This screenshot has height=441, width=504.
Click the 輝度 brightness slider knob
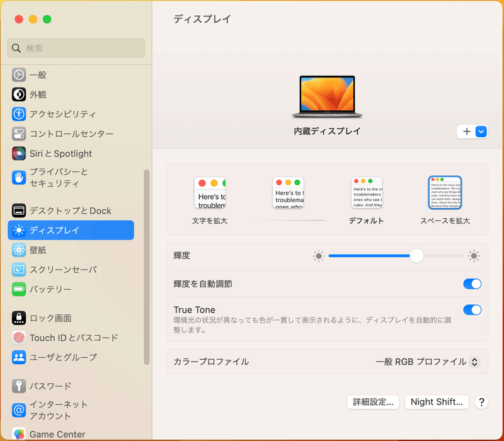coord(416,256)
